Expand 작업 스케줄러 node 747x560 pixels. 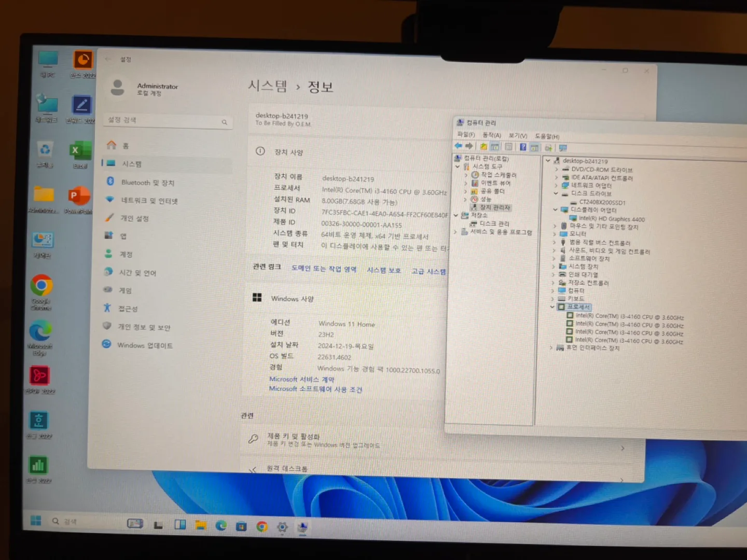pyautogui.click(x=466, y=175)
